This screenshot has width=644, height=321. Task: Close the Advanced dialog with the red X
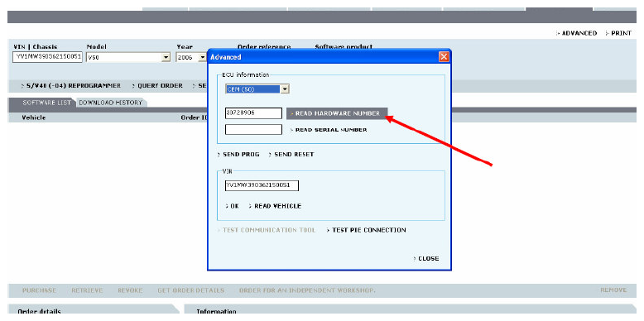pyautogui.click(x=444, y=56)
